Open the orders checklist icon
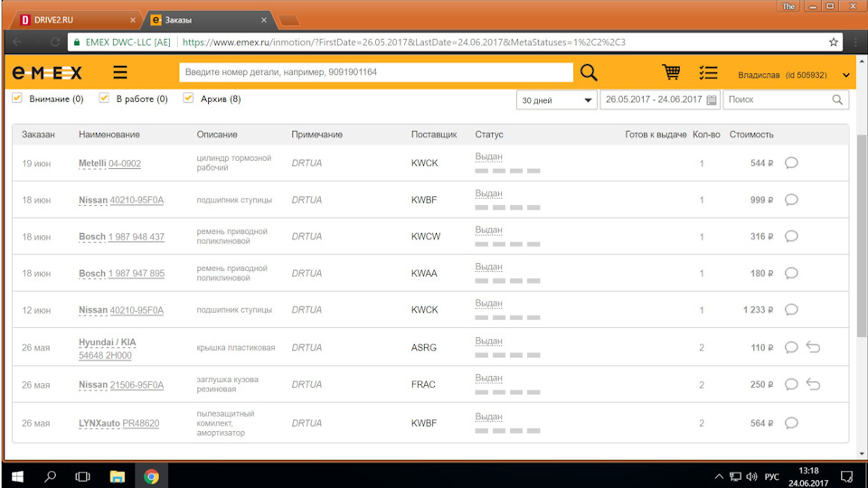This screenshot has width=868, height=488. [708, 72]
